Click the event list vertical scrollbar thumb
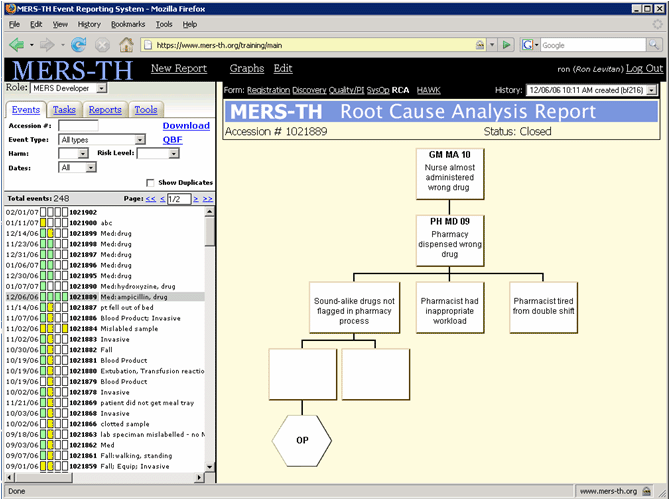Viewport: 669px width, 499px height. click(x=209, y=231)
